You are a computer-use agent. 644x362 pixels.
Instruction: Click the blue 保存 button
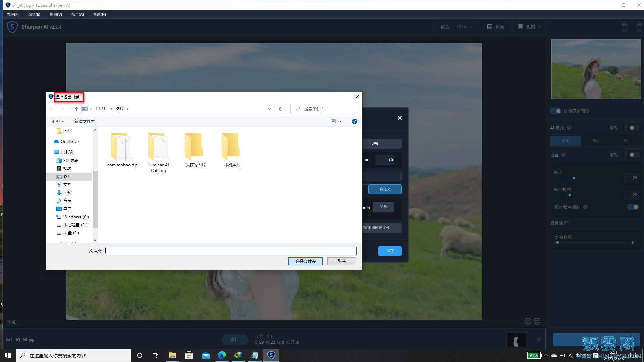[390, 251]
